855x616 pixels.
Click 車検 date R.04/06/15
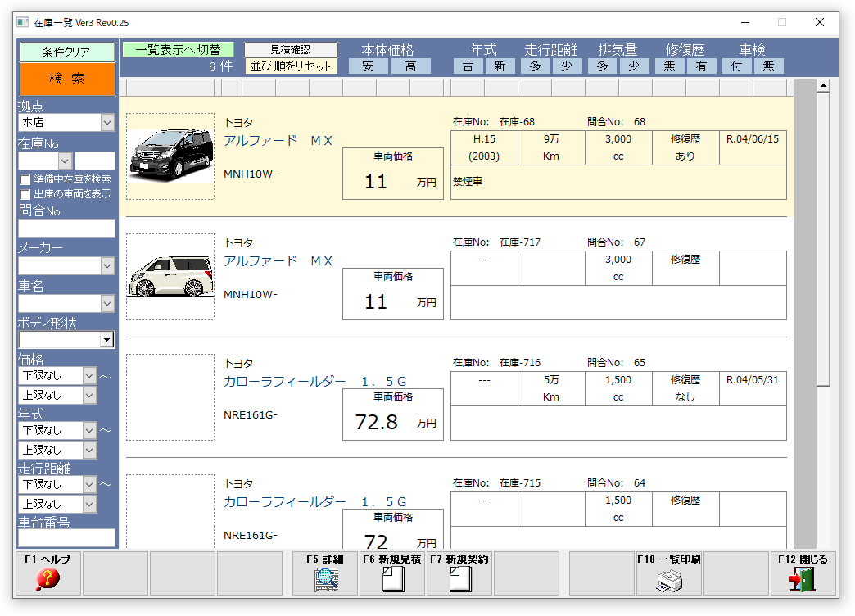753,139
